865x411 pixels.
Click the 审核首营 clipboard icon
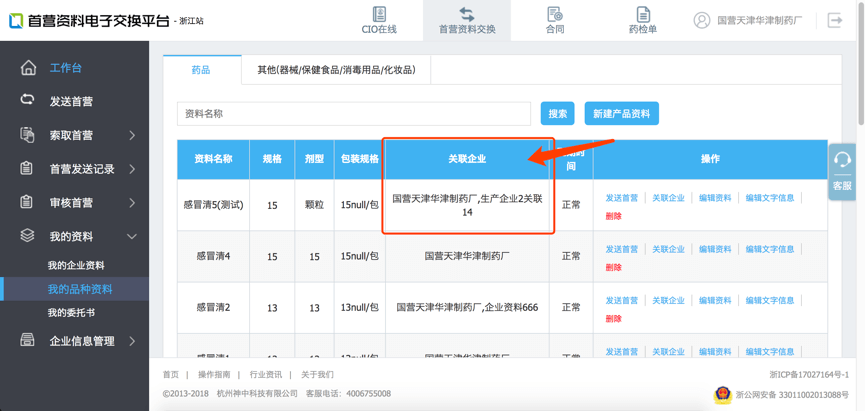pos(26,202)
